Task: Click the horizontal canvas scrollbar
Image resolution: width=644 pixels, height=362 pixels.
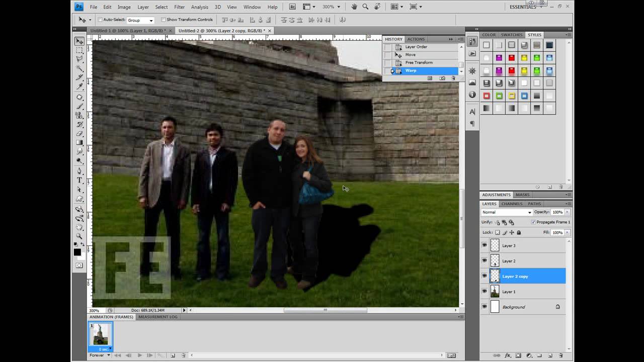Action: (325, 310)
